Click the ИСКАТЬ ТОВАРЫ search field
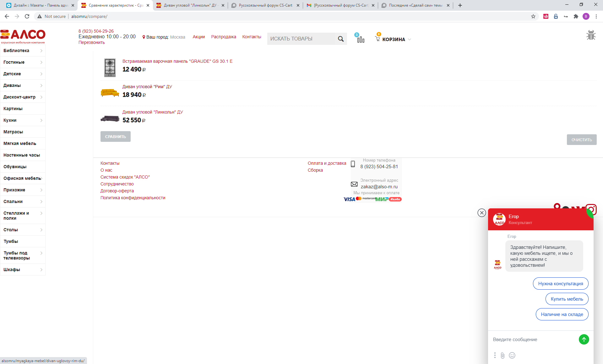The image size is (603, 364). tap(301, 39)
